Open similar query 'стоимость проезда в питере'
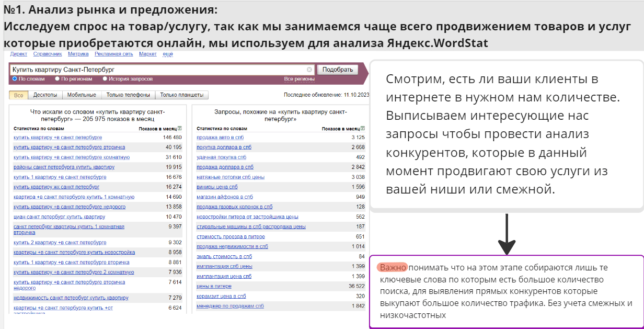The height and width of the screenshot is (329, 644). coord(231,236)
